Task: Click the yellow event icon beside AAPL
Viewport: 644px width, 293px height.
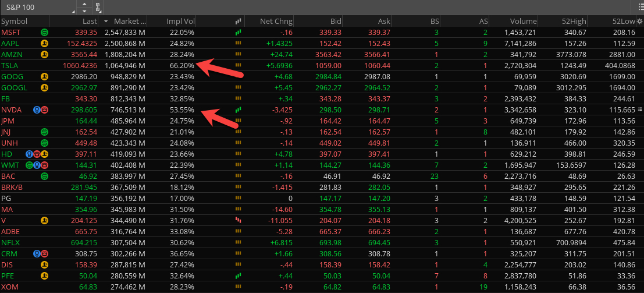Action: click(x=44, y=43)
